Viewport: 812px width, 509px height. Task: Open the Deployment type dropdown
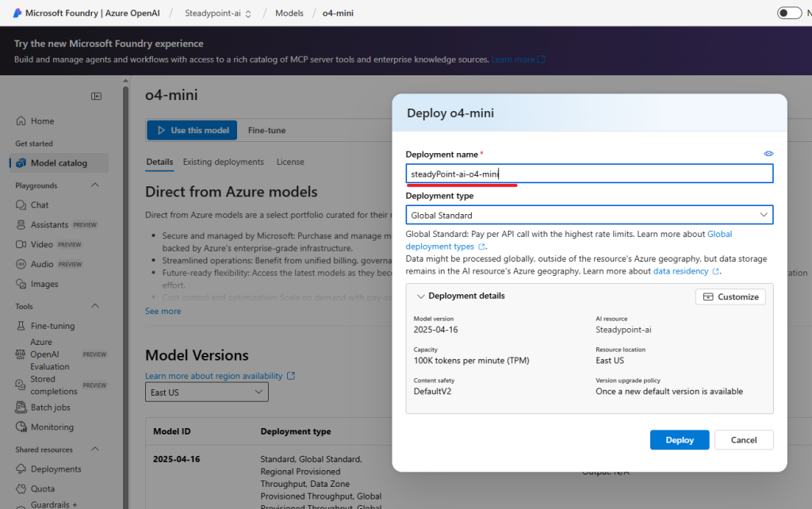coord(589,215)
